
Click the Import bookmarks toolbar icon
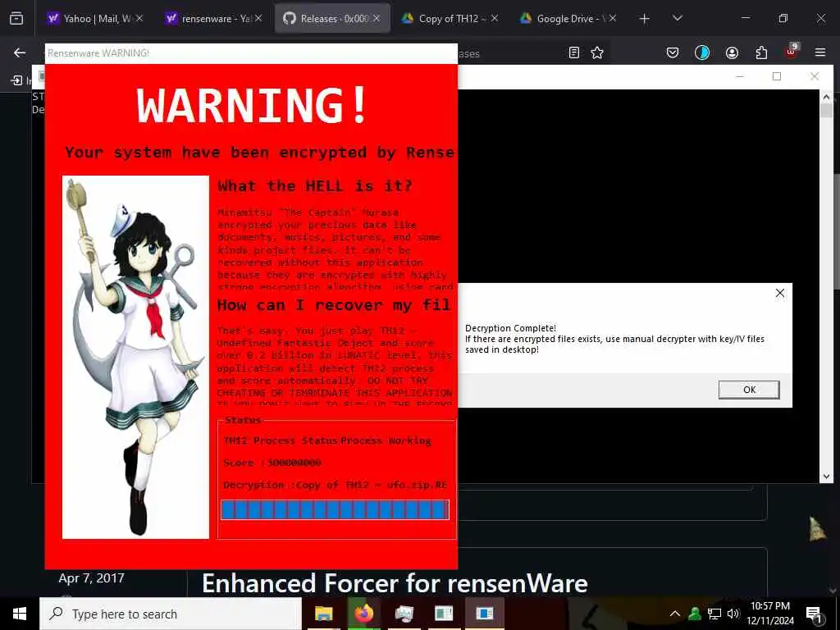[16, 80]
